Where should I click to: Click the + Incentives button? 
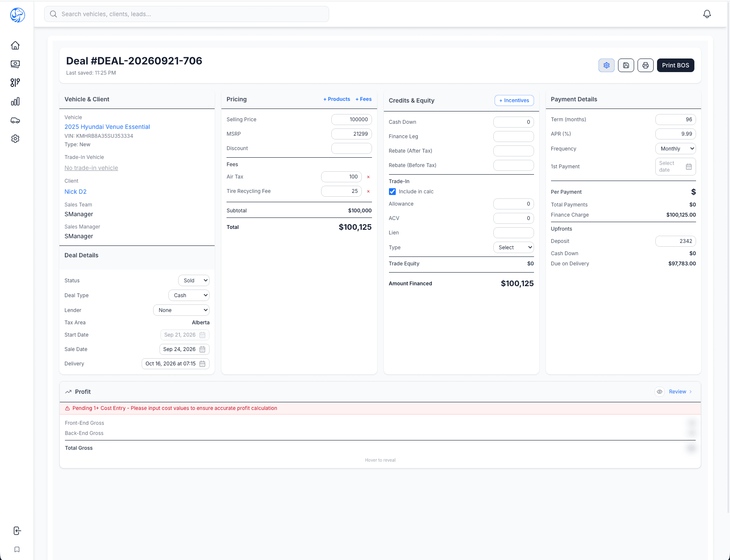click(514, 100)
